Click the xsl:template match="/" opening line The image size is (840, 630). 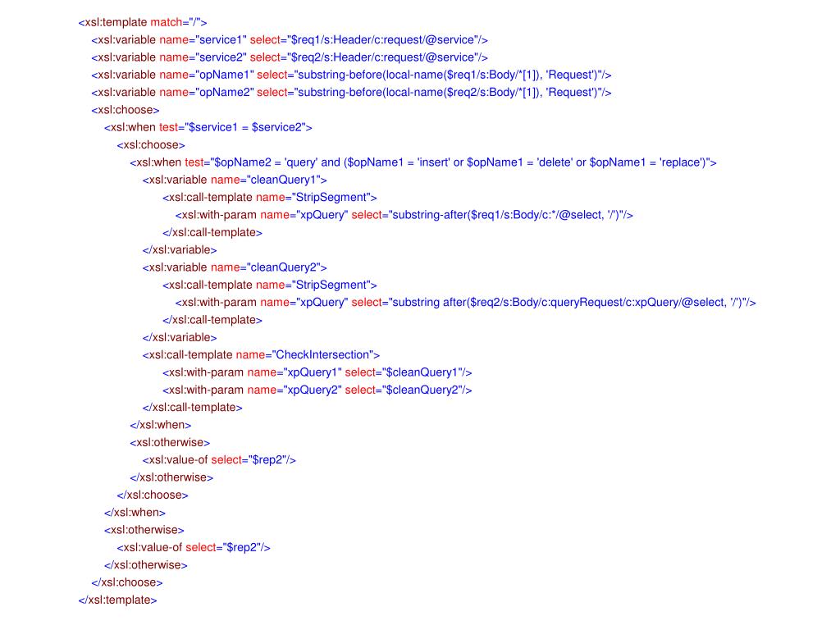[143, 22]
